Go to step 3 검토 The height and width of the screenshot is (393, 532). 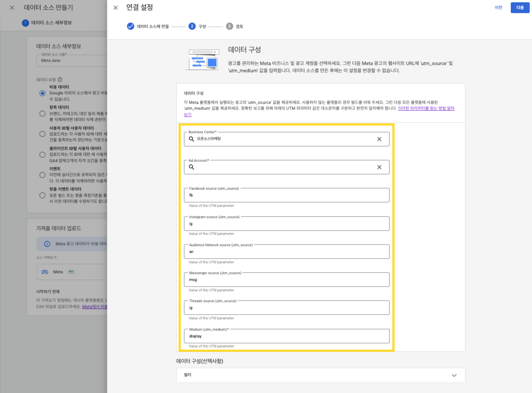click(229, 26)
